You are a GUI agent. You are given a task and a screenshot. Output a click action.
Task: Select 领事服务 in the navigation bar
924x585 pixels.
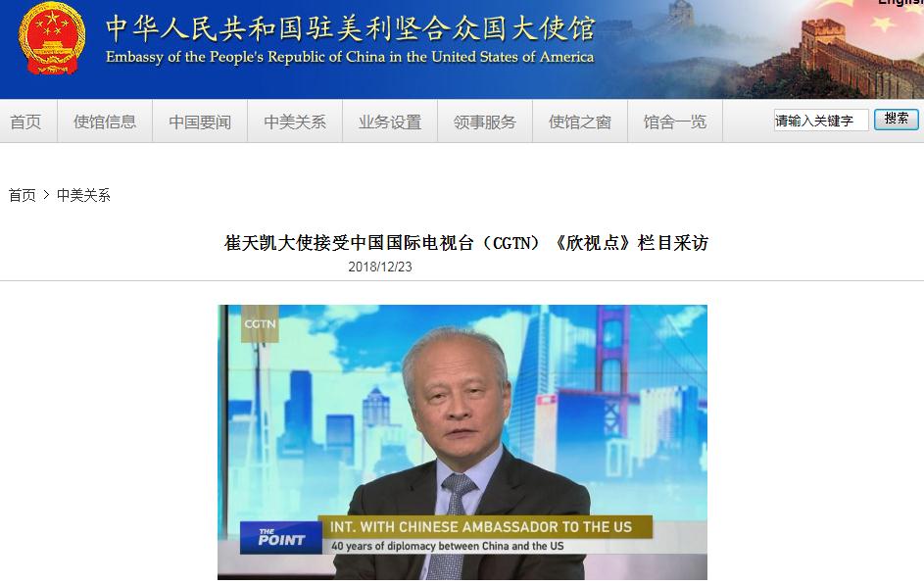pos(485,122)
